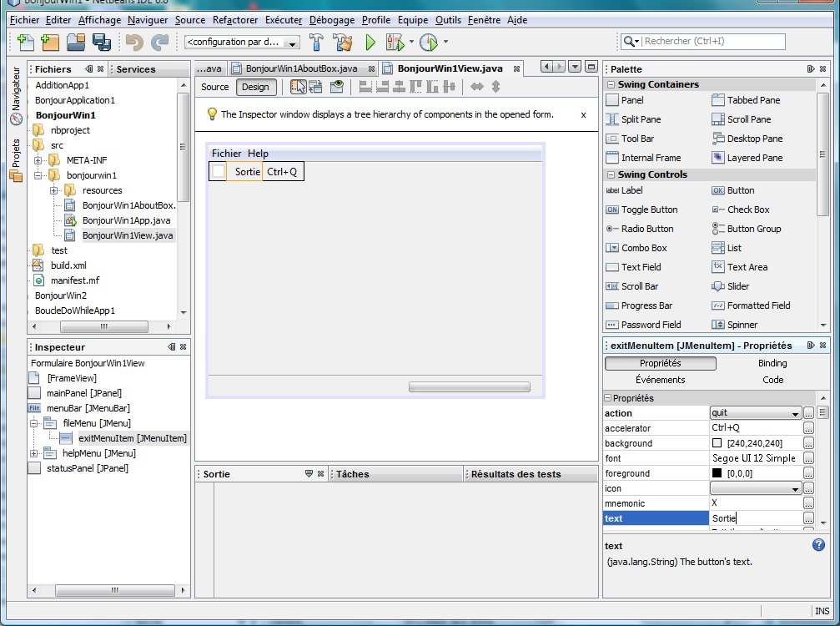Image resolution: width=840 pixels, height=626 pixels.
Task: Switch the editor to Design view
Action: (x=255, y=87)
